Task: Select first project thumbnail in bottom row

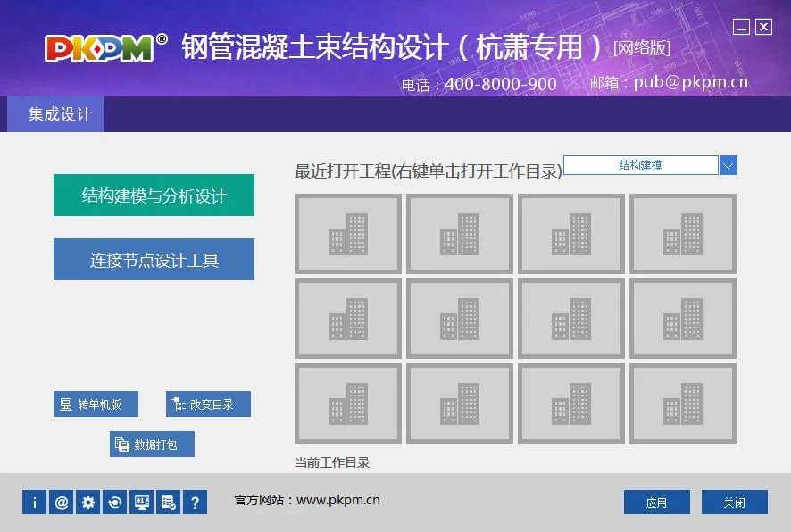Action: point(348,403)
